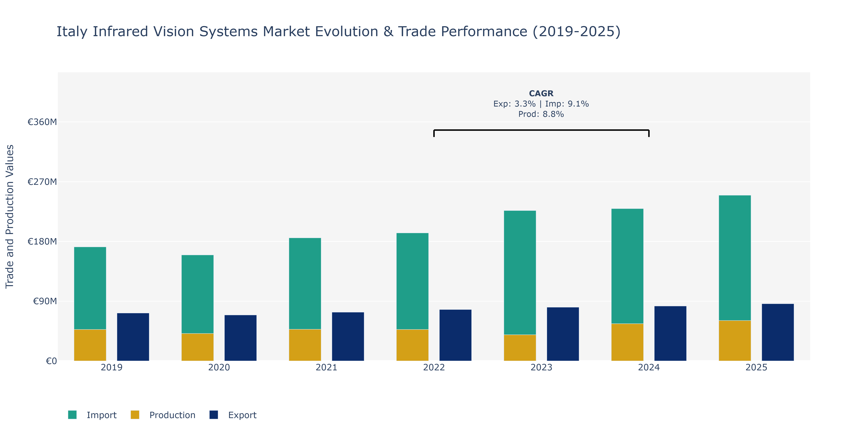Click the €0 y-axis tick label
The height and width of the screenshot is (434, 868).
(51, 361)
